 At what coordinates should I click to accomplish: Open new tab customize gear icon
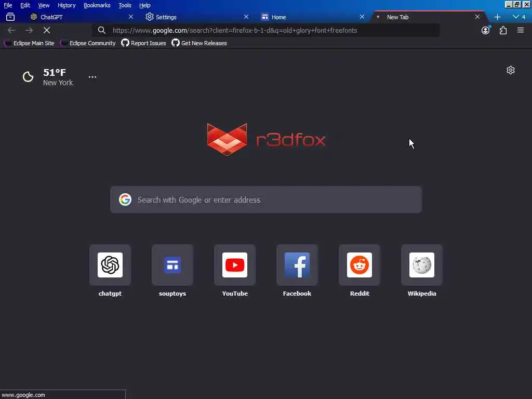511,70
